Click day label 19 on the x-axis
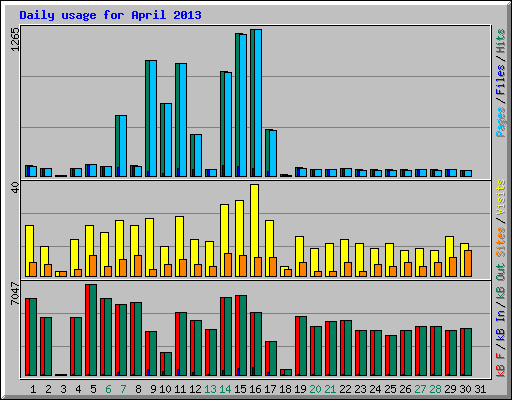 pos(300,389)
